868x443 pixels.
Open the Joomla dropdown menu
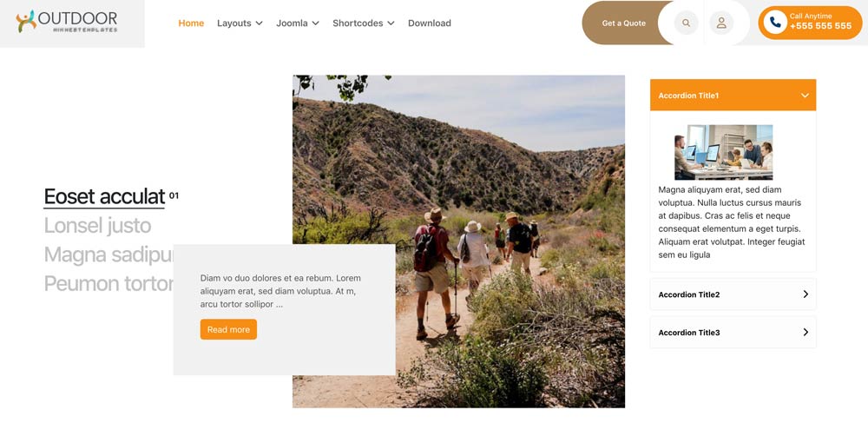click(298, 23)
